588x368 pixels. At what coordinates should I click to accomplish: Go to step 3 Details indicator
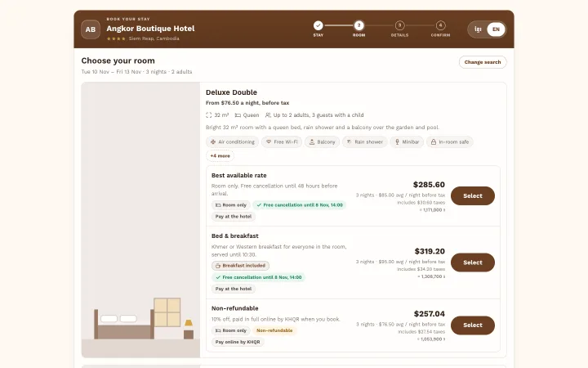pyautogui.click(x=399, y=25)
